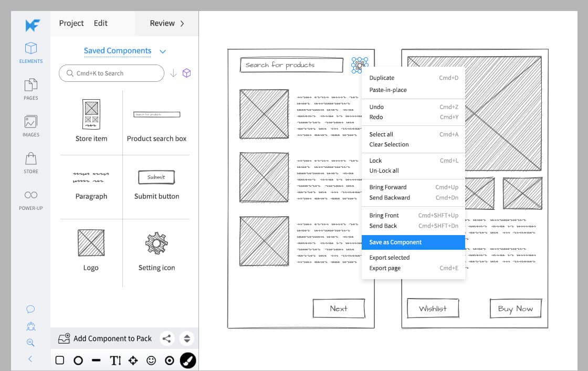Select the rectangle shape tool
588x371 pixels.
pyautogui.click(x=59, y=361)
